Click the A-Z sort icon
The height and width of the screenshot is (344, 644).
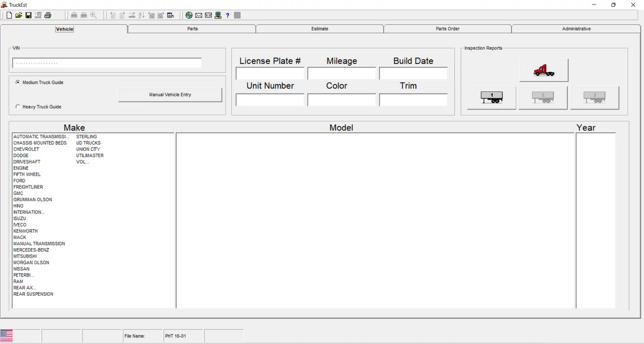coord(141,15)
